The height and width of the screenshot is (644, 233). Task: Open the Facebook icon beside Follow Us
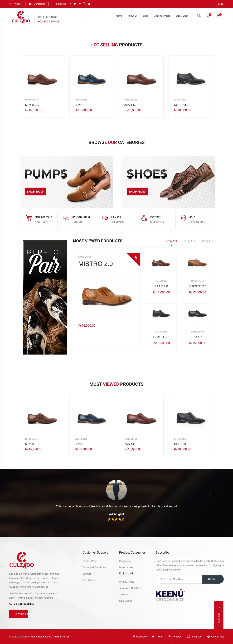[71, 4]
